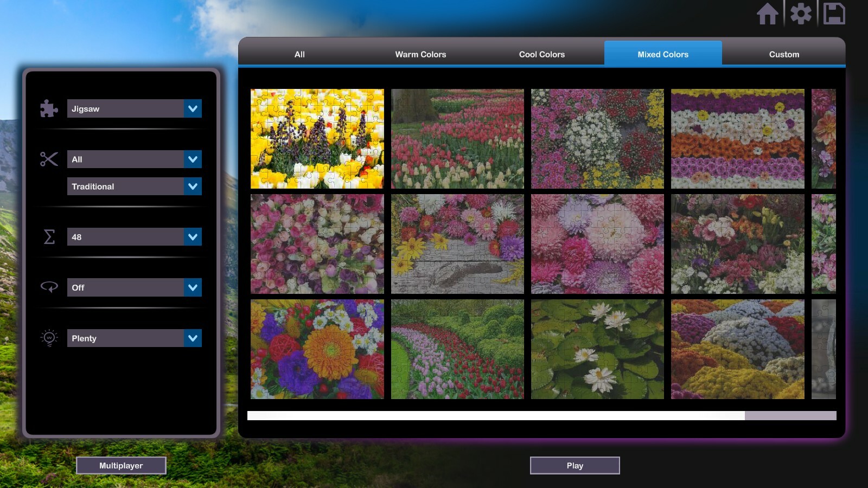Image resolution: width=868 pixels, height=488 pixels.
Task: Select the scissors cut-style icon
Action: click(48, 159)
